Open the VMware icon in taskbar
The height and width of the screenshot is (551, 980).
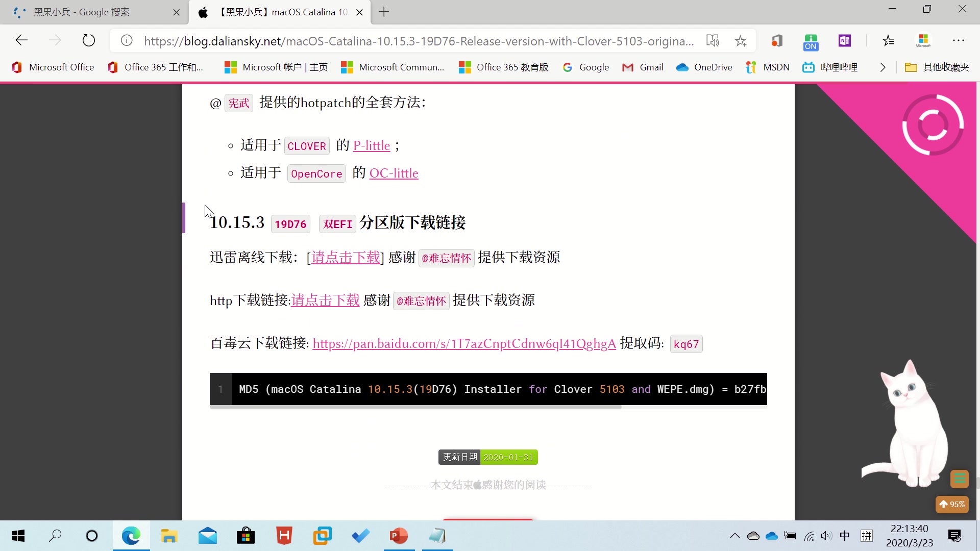[x=322, y=536]
